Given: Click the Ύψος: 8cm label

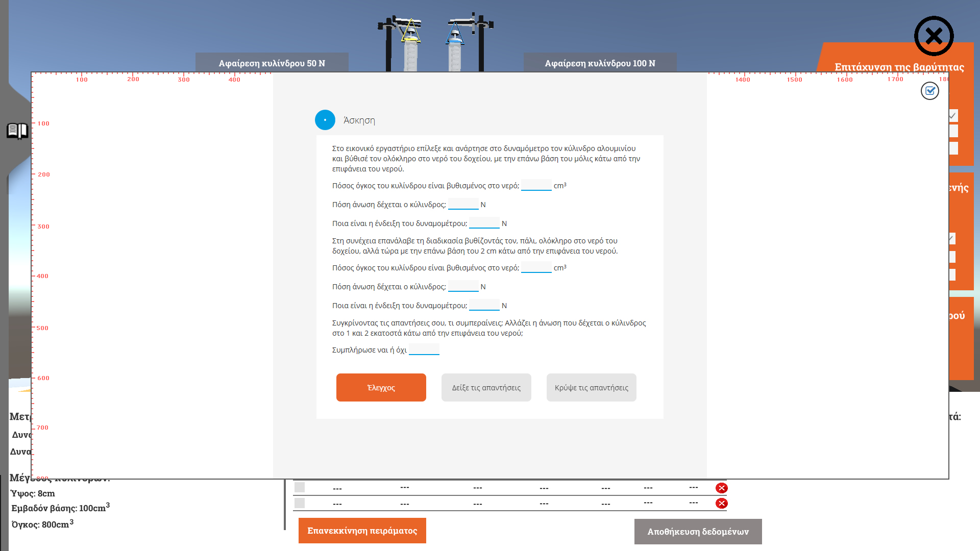Looking at the screenshot, I should (33, 493).
